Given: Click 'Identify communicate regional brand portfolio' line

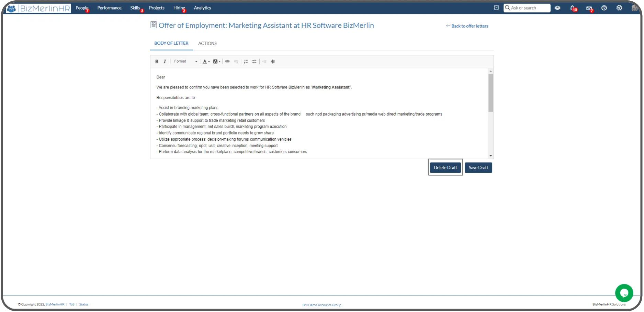Looking at the screenshot, I should pos(215,133).
